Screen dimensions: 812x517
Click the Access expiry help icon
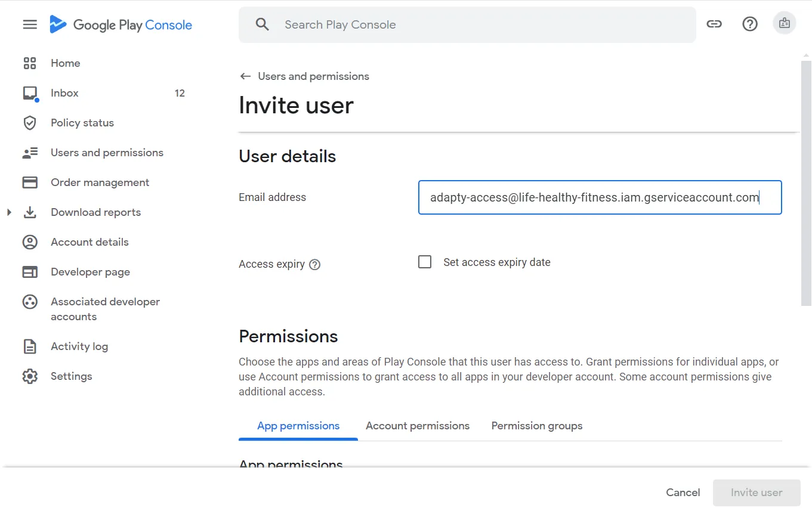pyautogui.click(x=314, y=264)
